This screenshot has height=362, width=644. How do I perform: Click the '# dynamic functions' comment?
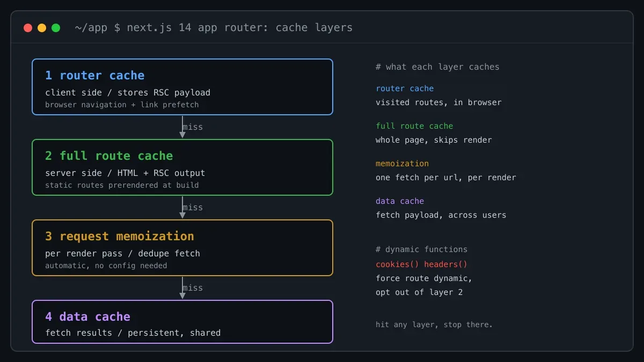click(421, 249)
